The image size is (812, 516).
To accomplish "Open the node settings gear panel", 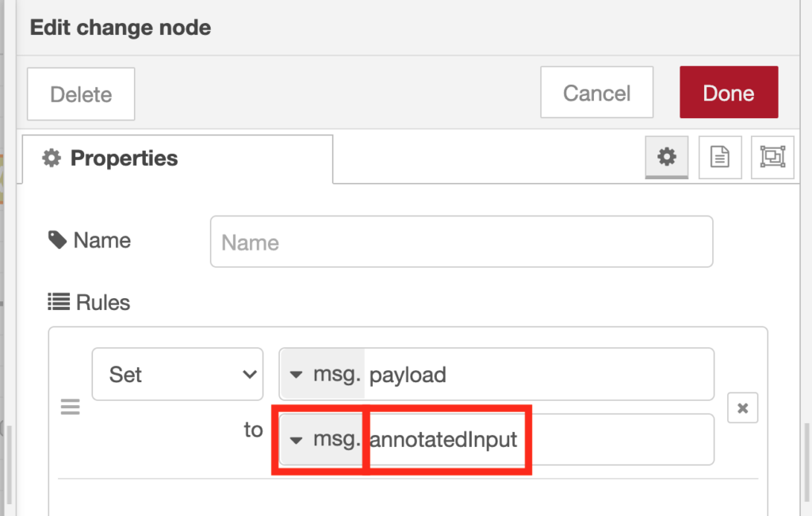I will (x=666, y=157).
